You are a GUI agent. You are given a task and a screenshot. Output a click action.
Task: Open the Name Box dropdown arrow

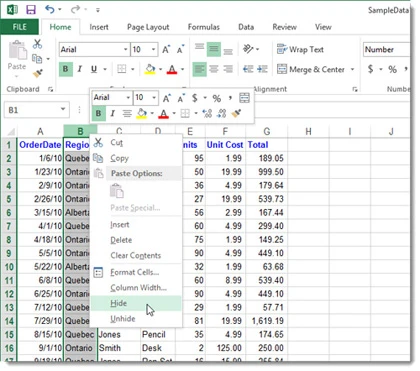pyautogui.click(x=63, y=109)
